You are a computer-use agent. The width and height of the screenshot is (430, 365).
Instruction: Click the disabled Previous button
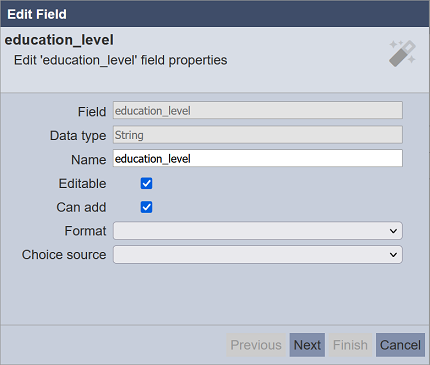[x=256, y=345]
